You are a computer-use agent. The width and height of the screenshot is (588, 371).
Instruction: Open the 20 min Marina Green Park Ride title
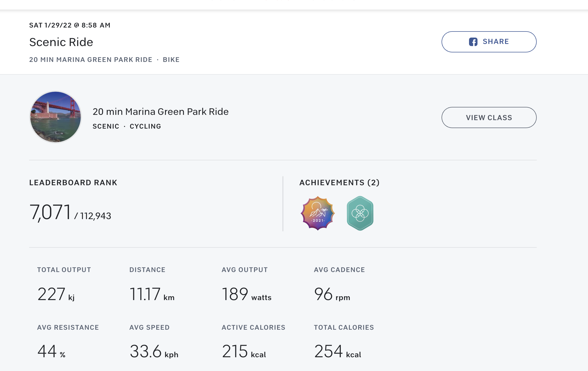[160, 112]
